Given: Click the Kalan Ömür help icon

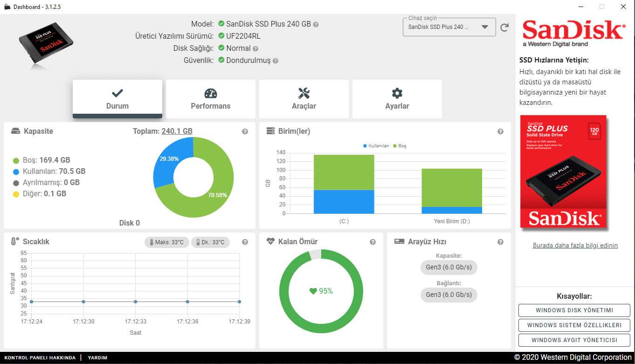Looking at the screenshot, I should pos(373,242).
